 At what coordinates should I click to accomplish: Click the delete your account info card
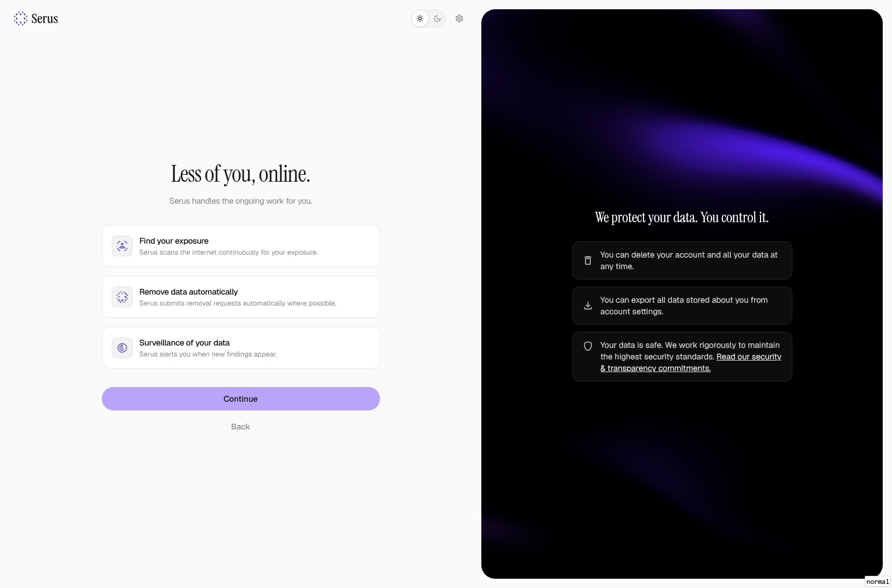click(682, 260)
